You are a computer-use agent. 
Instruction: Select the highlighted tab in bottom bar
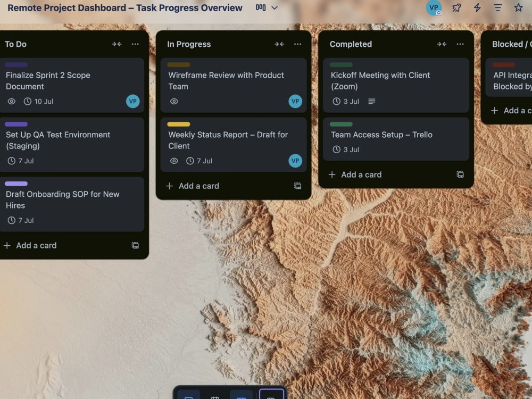271,395
